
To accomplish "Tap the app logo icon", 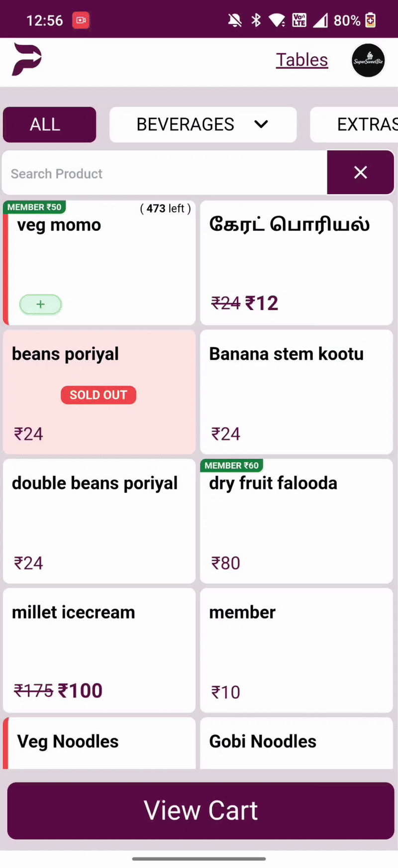I will [x=27, y=60].
